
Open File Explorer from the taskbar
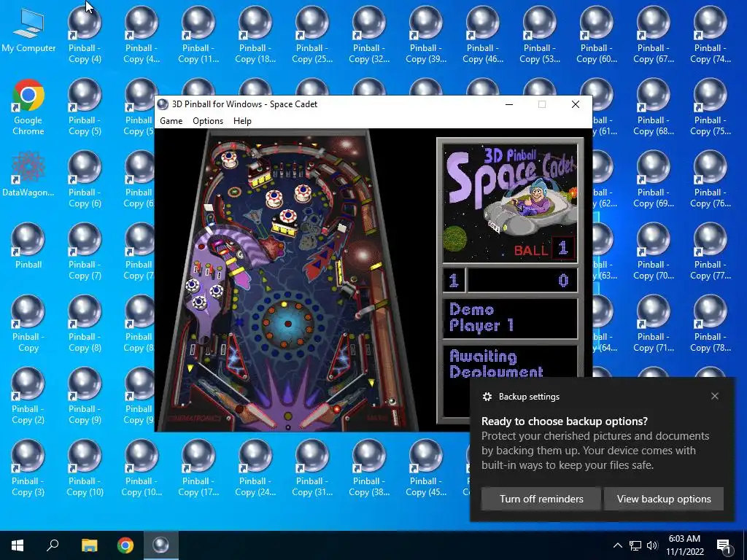pos(89,545)
